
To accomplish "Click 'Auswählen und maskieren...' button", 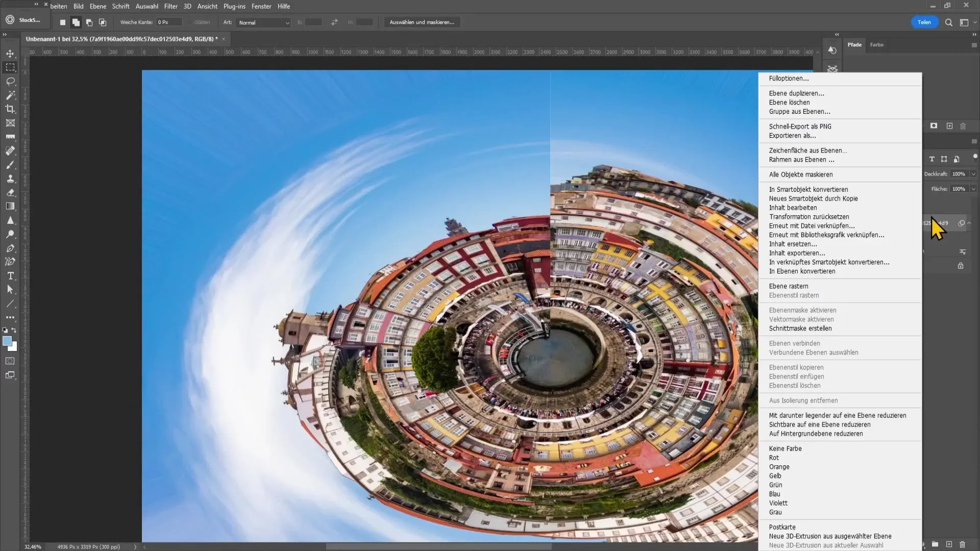I will (421, 22).
